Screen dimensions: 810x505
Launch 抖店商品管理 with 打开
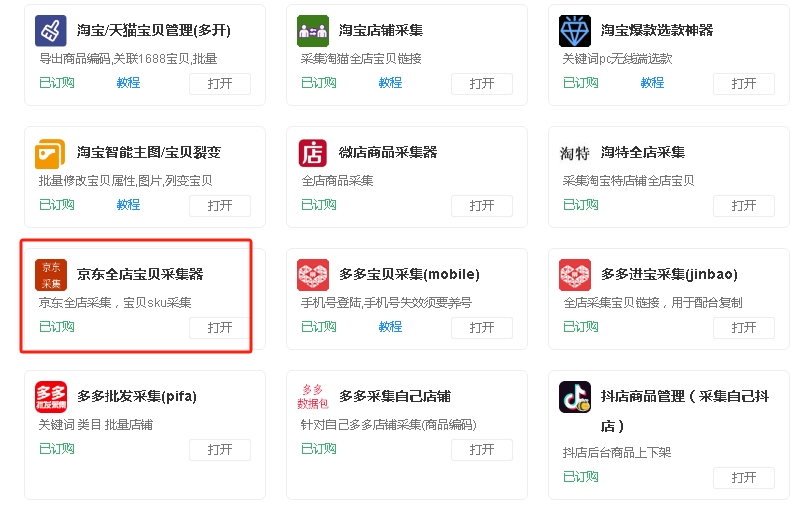(x=744, y=478)
